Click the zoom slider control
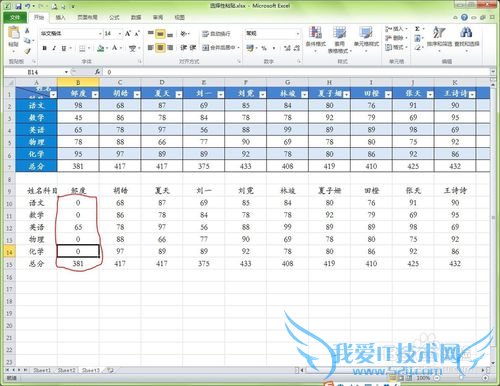This screenshot has height=386, width=500. coord(461,378)
